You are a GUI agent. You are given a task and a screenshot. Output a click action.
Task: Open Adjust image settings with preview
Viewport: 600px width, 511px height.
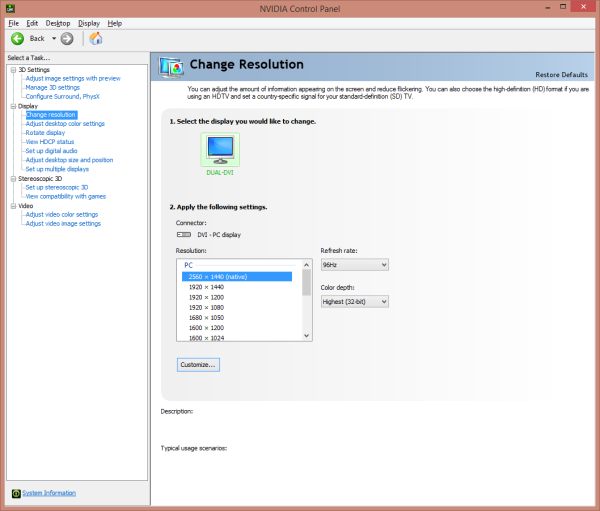coord(73,78)
